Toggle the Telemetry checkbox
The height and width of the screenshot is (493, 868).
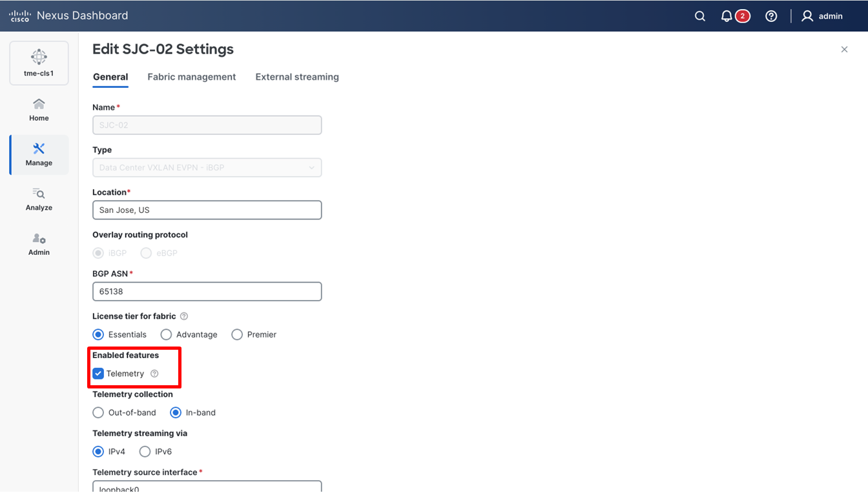click(x=98, y=374)
